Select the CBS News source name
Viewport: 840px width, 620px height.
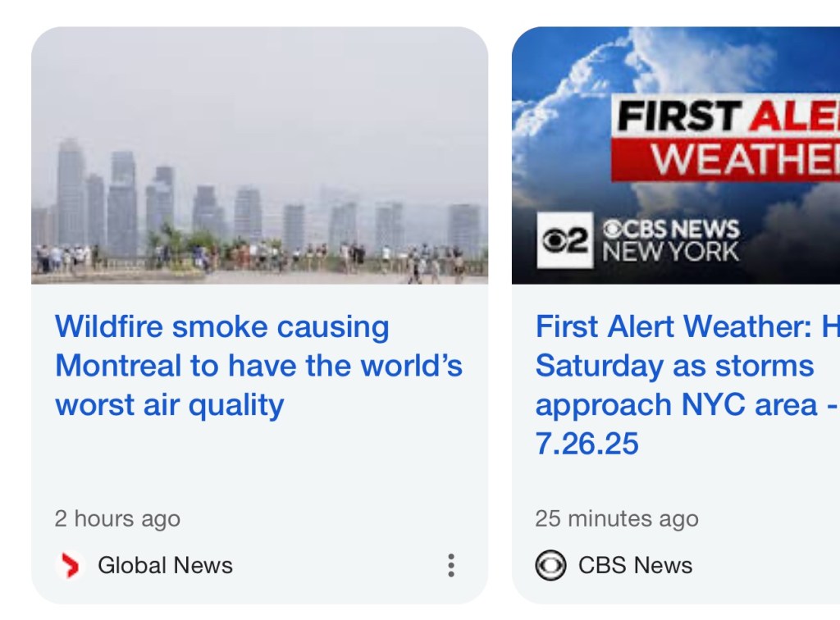pos(635,565)
